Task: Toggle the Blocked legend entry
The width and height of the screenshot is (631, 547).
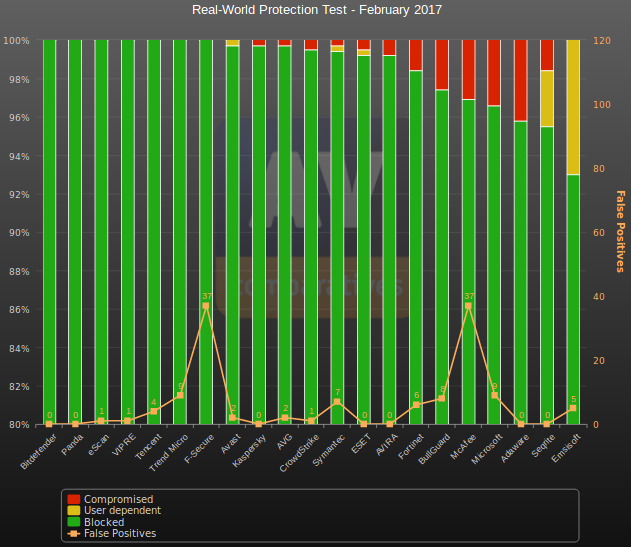Action: point(96,522)
